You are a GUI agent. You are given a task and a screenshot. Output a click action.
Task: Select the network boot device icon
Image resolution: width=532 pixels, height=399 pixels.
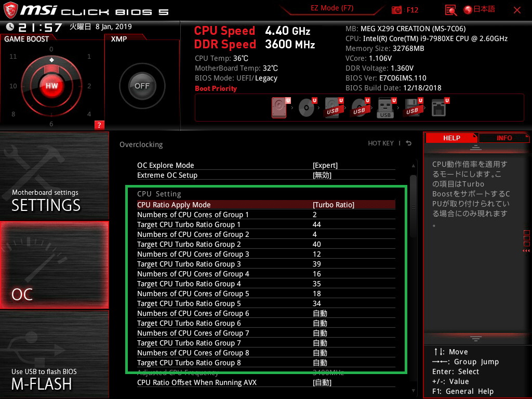[x=438, y=108]
